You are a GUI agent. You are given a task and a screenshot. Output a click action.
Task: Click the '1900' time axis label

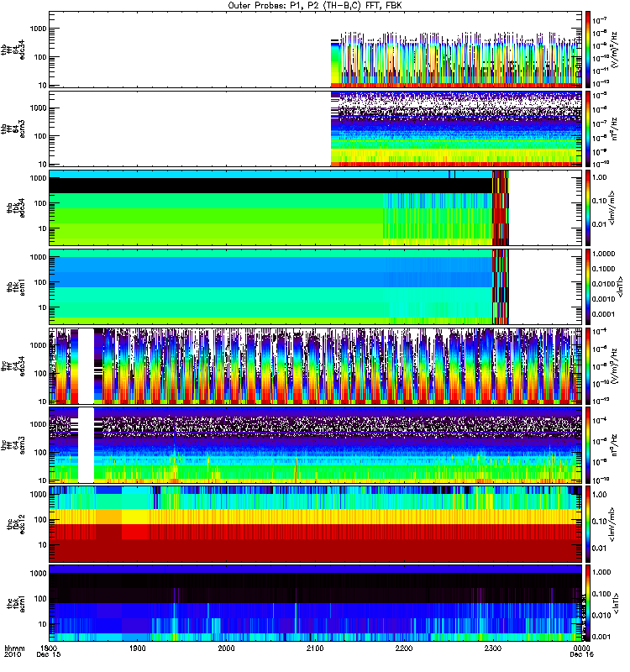pyautogui.click(x=138, y=648)
